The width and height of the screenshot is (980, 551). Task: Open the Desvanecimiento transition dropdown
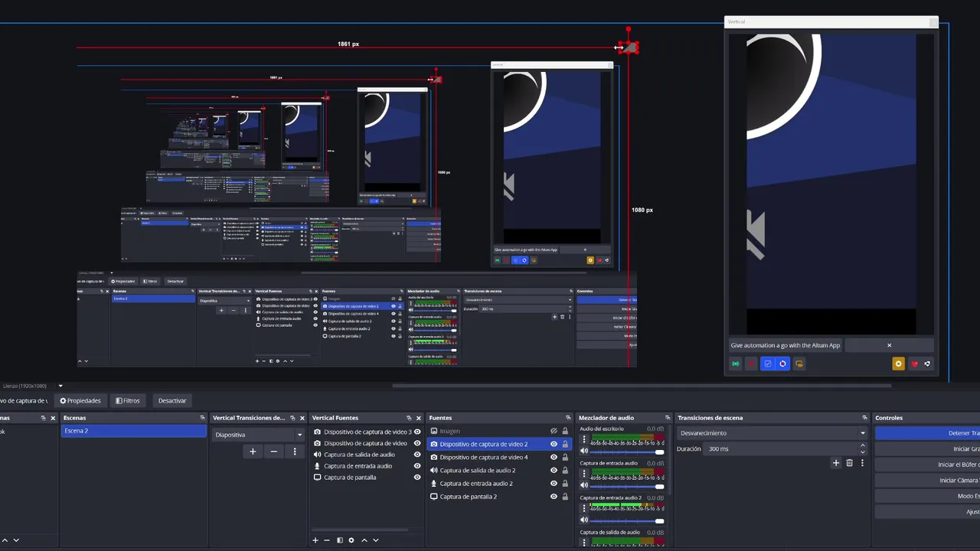[x=772, y=433]
